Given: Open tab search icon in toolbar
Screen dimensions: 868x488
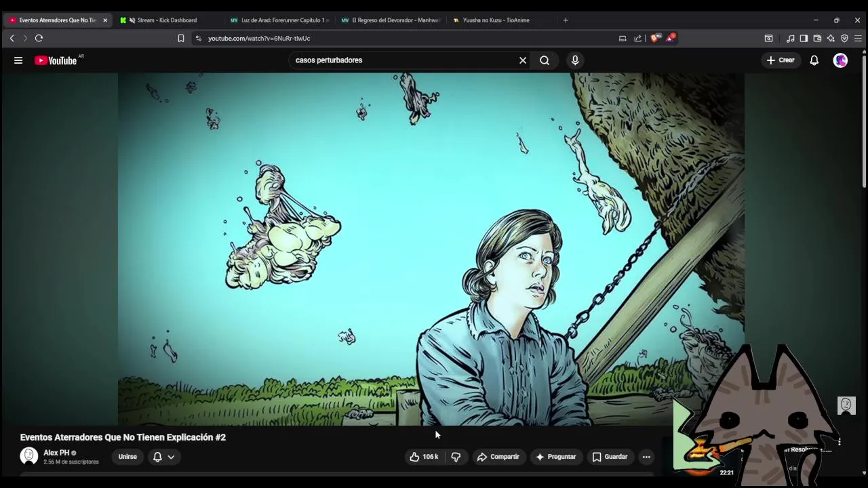Looking at the screenshot, I should pyautogui.click(x=768, y=39).
